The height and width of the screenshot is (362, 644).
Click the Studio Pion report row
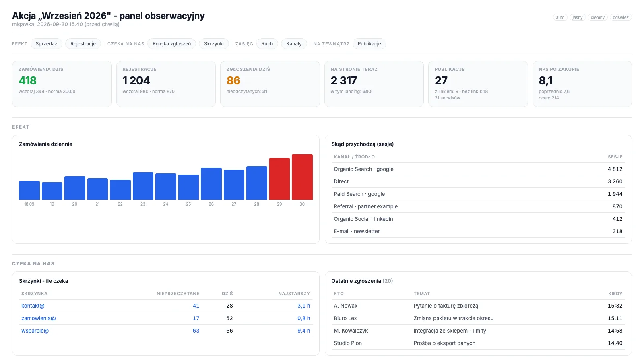478,343
